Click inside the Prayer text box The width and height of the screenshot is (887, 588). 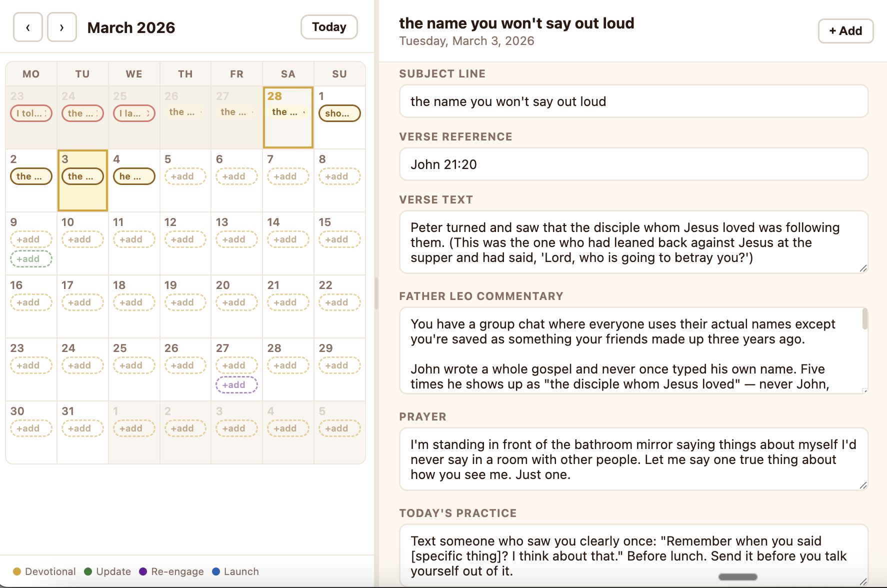pos(633,458)
